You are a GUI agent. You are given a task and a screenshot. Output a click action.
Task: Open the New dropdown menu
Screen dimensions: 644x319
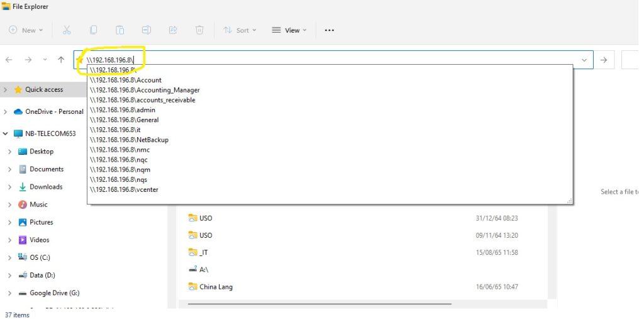click(26, 30)
